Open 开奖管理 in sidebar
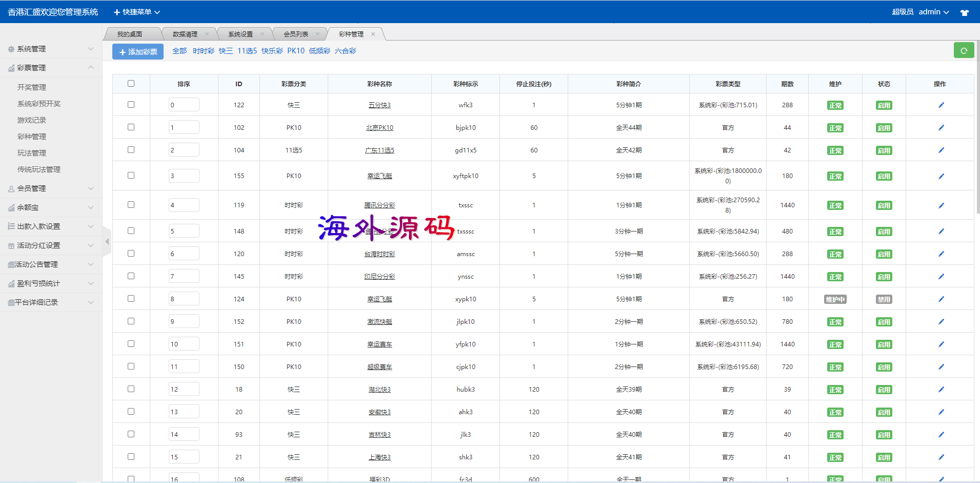This screenshot has height=483, width=980. (32, 87)
